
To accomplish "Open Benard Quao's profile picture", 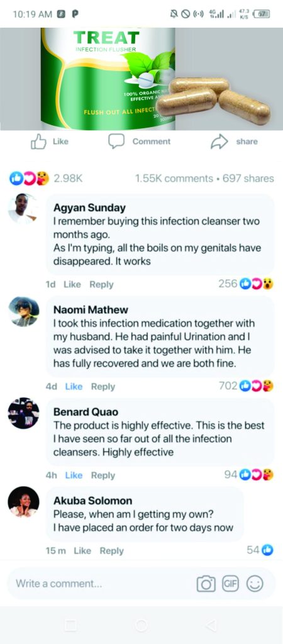I will click(23, 413).
